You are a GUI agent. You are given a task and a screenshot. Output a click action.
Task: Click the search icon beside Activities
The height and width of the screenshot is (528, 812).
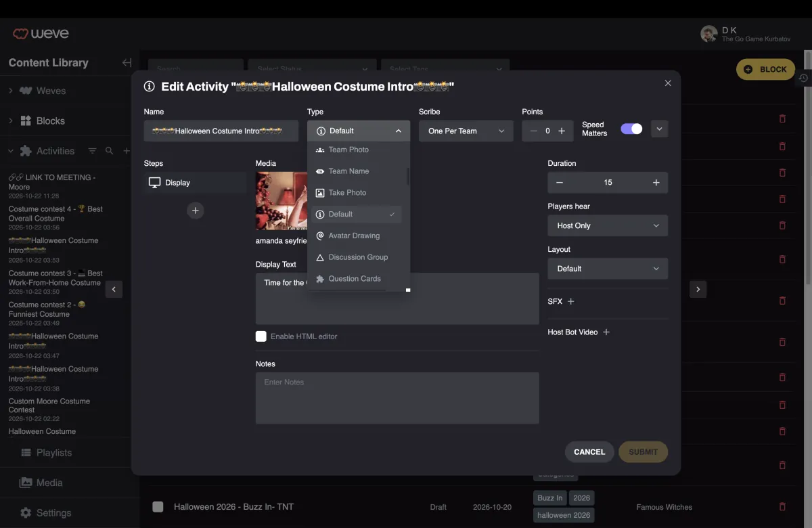[109, 151]
